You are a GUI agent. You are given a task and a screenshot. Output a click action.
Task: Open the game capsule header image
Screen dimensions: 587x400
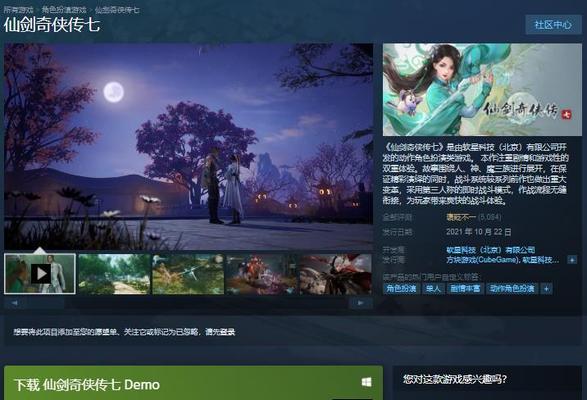(482, 90)
